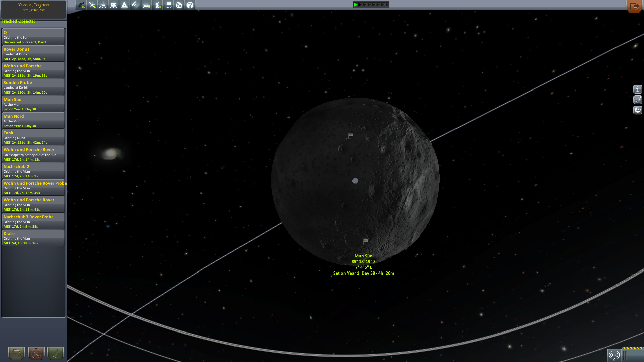Image resolution: width=644 pixels, height=362 pixels.
Task: Toggle the probes filter icon
Action: (x=92, y=5)
